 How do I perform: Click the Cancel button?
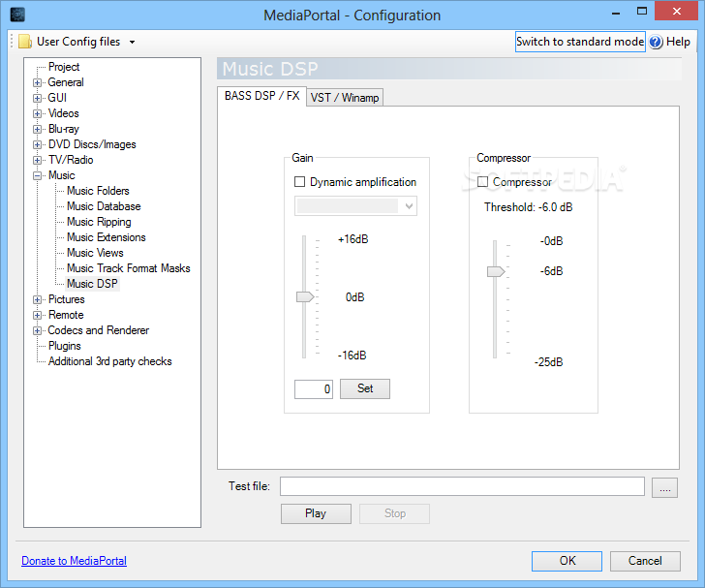pos(645,561)
